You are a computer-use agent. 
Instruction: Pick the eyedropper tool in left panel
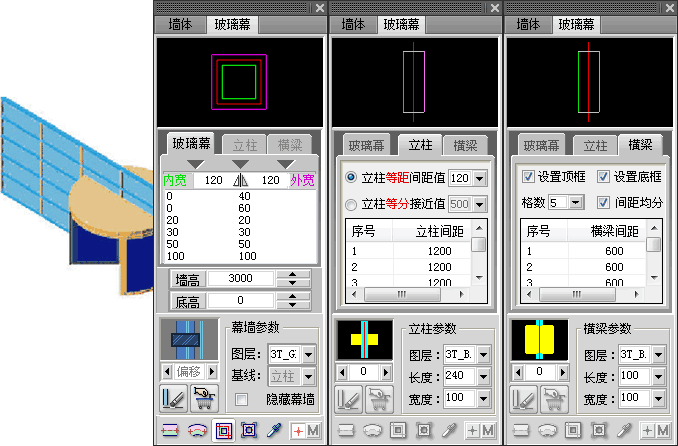[274, 430]
